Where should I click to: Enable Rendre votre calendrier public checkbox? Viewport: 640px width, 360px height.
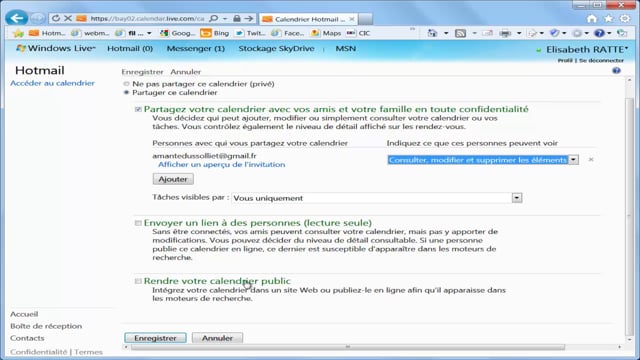pos(138,281)
